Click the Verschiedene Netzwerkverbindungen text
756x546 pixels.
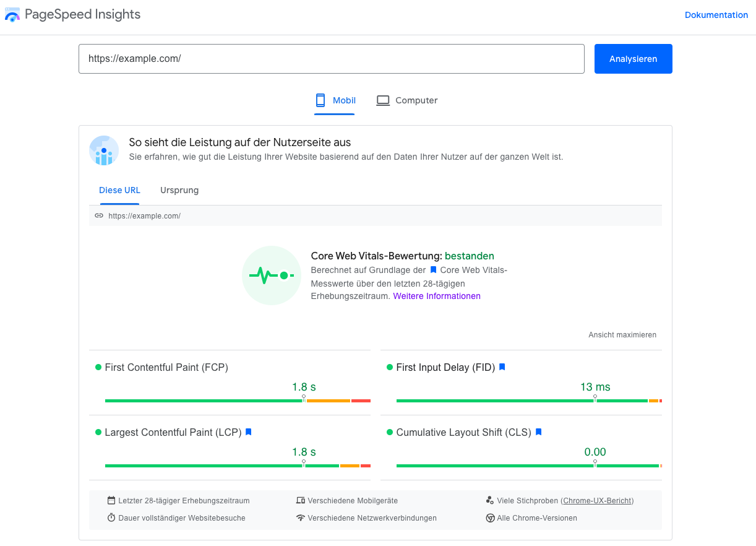point(372,518)
